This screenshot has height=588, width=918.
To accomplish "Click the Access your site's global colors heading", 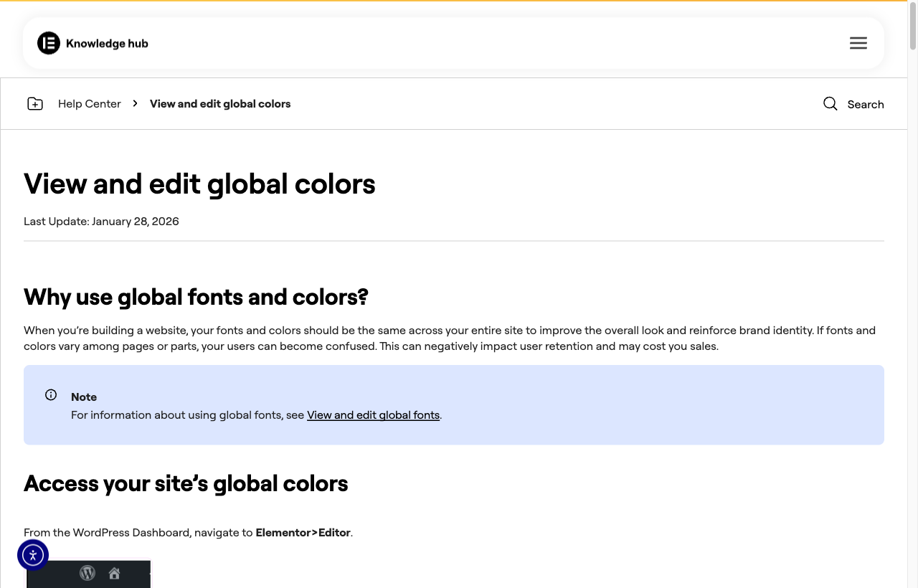I will pos(186,483).
